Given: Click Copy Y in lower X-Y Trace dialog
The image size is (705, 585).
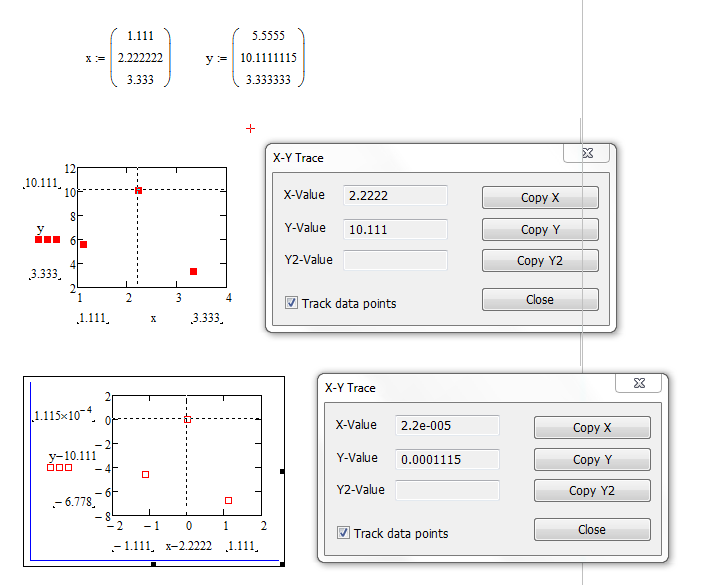Looking at the screenshot, I should click(x=592, y=459).
